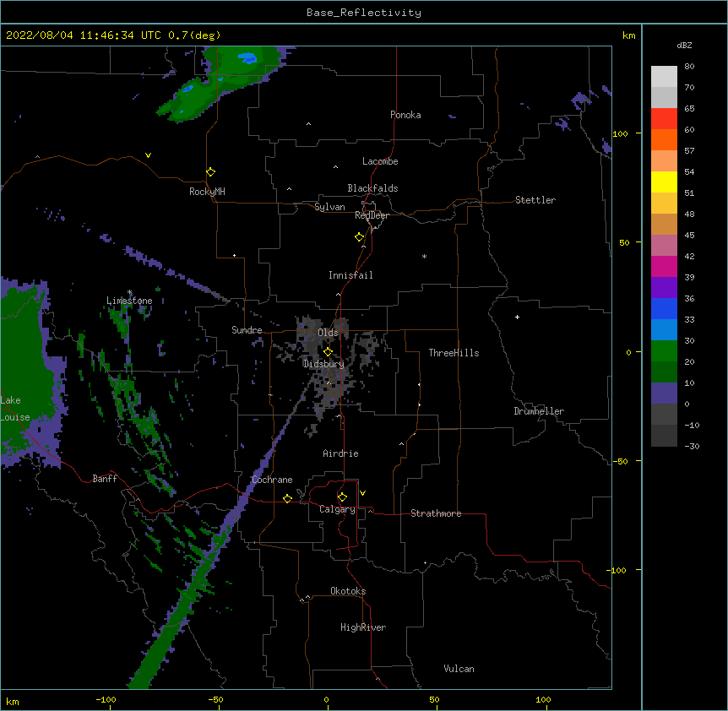728x711 pixels.
Task: Click the yellow diamond marker below Cochrane
Action: point(287,498)
